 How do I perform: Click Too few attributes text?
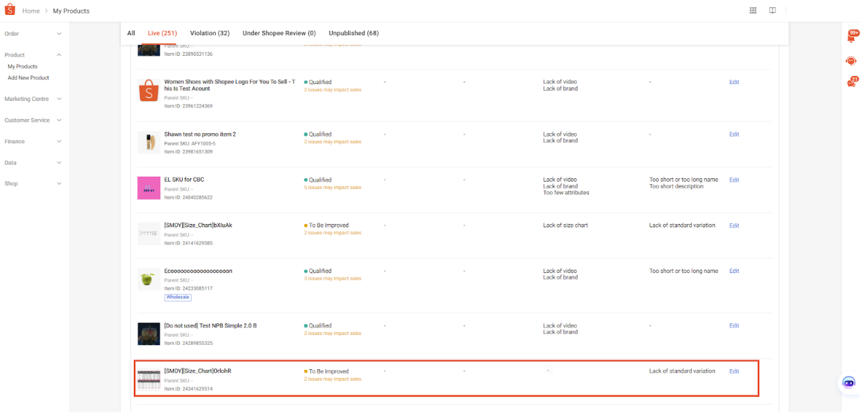point(566,192)
